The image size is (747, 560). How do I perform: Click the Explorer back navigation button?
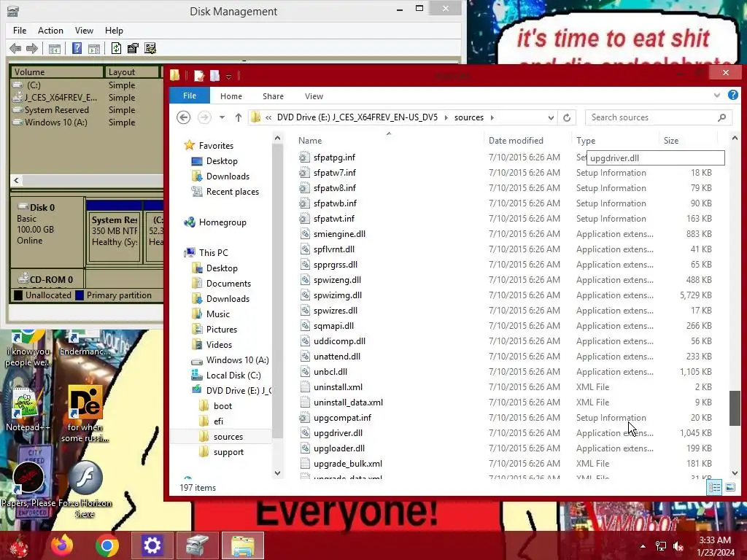pyautogui.click(x=183, y=117)
